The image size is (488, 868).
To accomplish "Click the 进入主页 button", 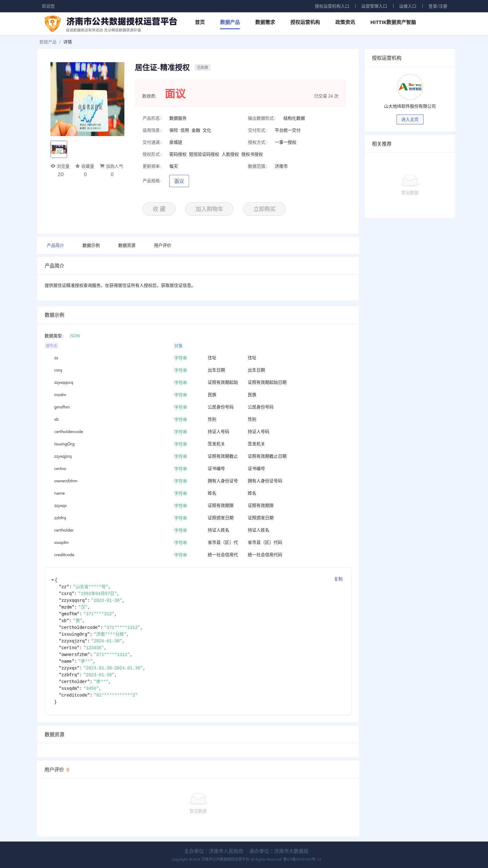I will pyautogui.click(x=410, y=120).
